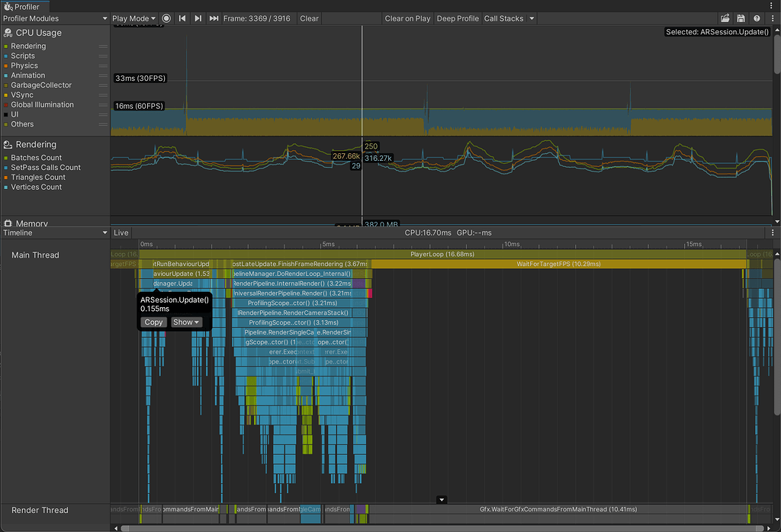Click the CPU Usage module header icon
Image resolution: width=781 pixels, height=532 pixels.
point(7,33)
